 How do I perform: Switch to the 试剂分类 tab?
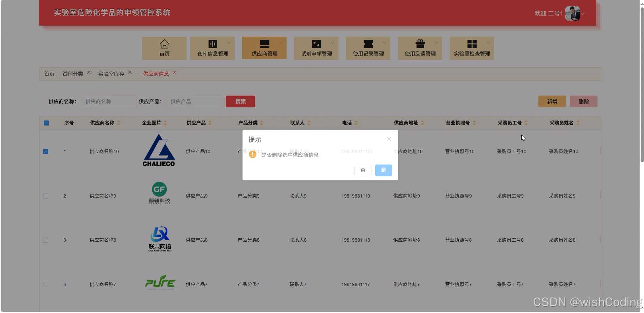pos(73,73)
